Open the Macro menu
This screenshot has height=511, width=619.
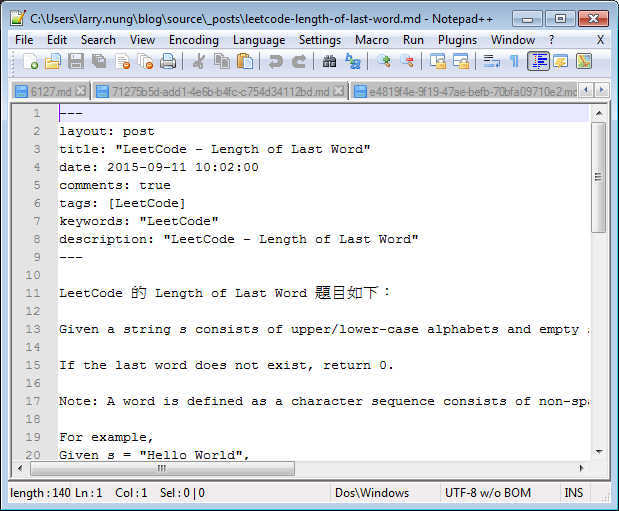pos(371,40)
